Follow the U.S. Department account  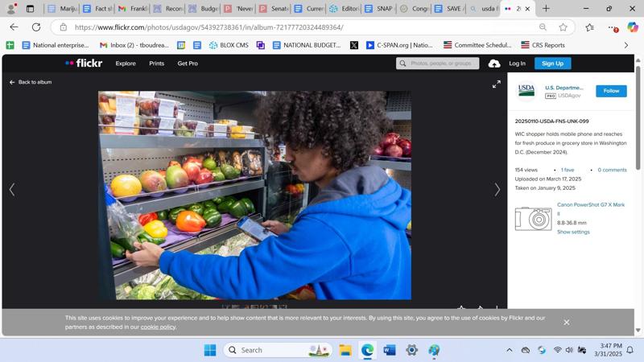[611, 91]
